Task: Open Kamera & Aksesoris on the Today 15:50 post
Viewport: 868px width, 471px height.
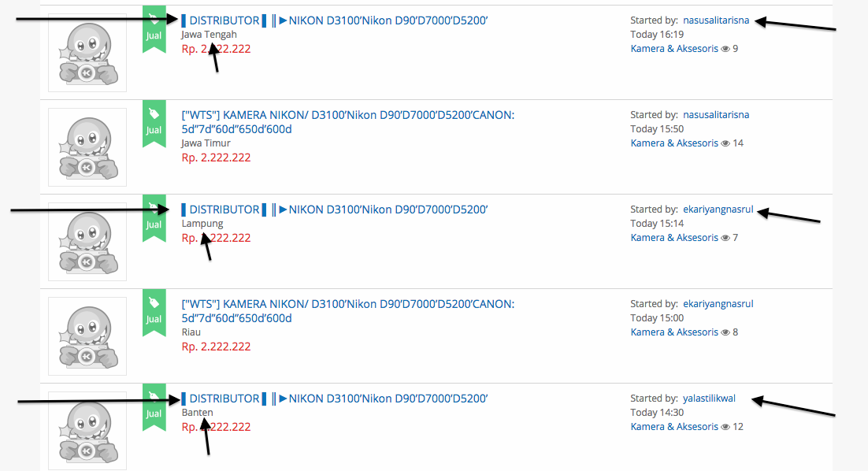Action: point(674,143)
